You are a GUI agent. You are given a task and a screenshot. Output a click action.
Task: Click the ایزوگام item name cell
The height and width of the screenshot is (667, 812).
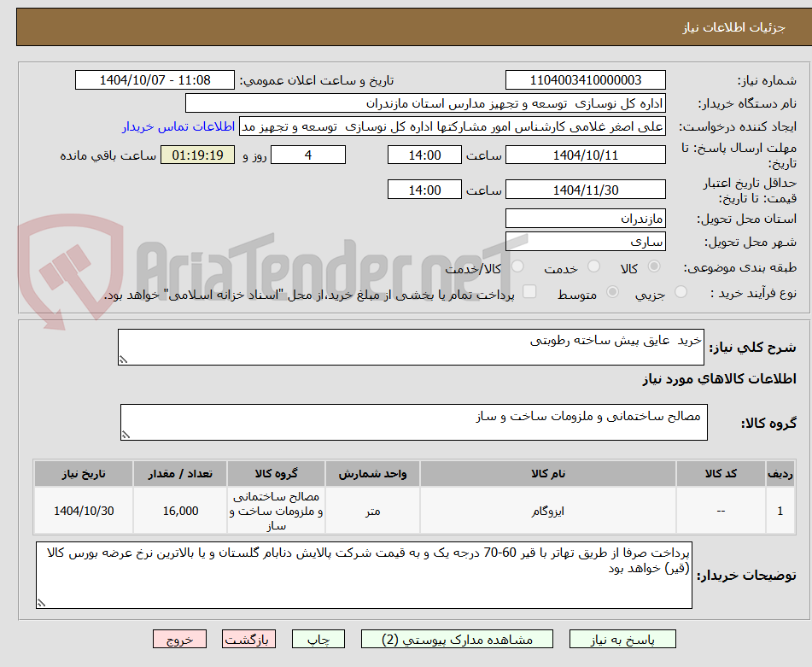[548, 511]
